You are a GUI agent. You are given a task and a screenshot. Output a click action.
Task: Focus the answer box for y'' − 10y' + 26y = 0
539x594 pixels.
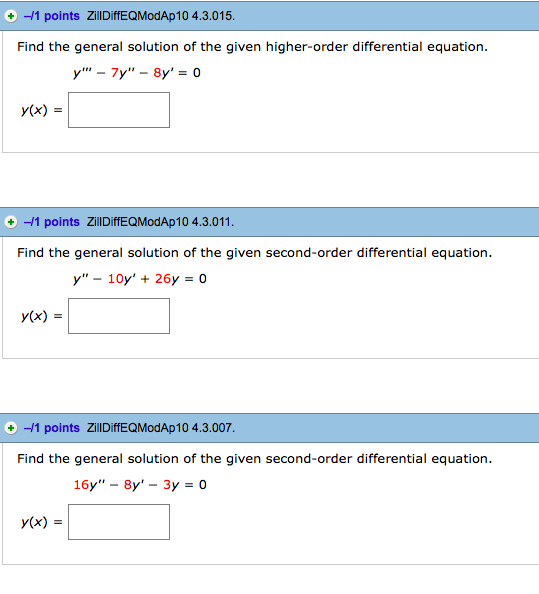[x=119, y=316]
